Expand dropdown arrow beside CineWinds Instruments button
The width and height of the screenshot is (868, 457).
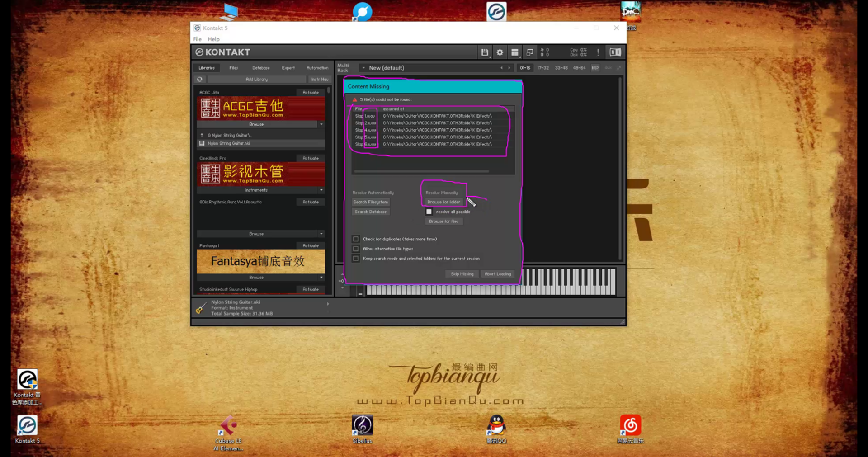321,190
